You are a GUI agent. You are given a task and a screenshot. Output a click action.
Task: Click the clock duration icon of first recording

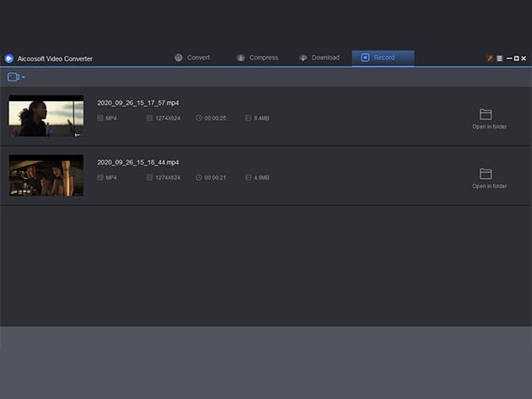point(198,119)
